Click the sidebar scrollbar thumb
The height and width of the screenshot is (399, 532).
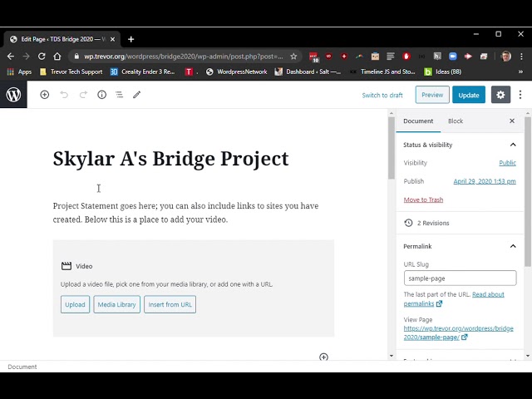click(528, 192)
